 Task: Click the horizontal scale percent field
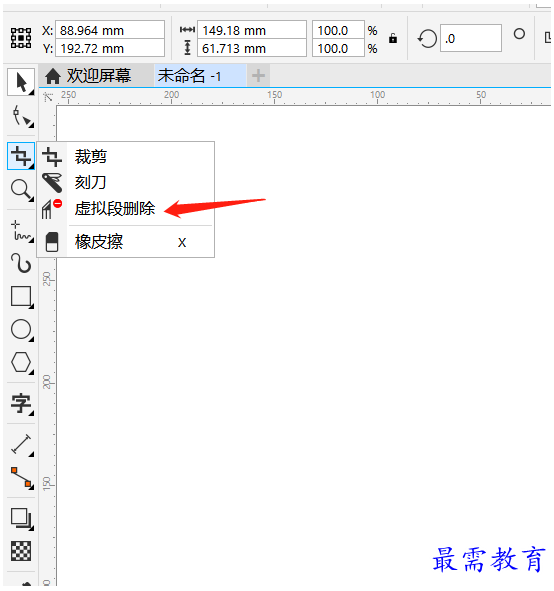(338, 30)
